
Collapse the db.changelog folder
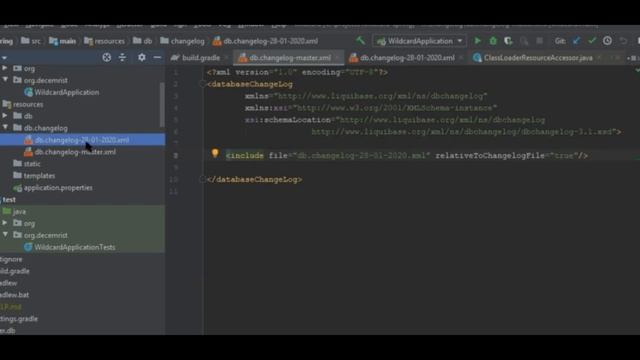[x=5, y=127]
